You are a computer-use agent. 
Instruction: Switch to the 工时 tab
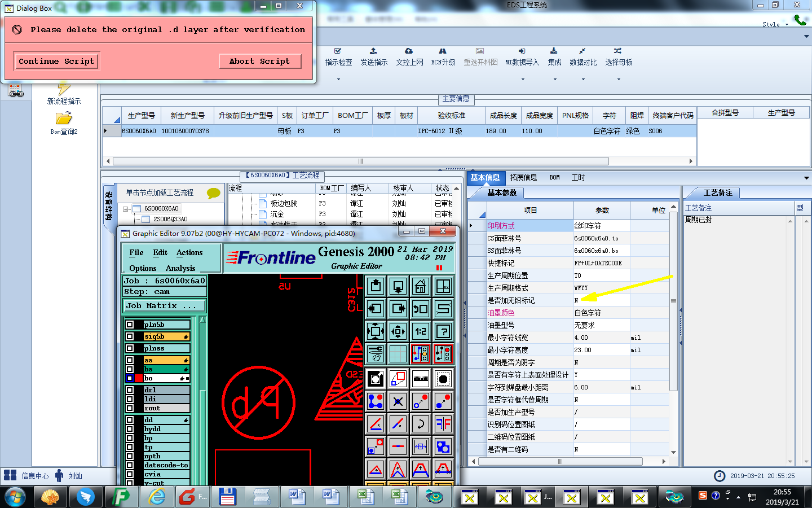579,177
